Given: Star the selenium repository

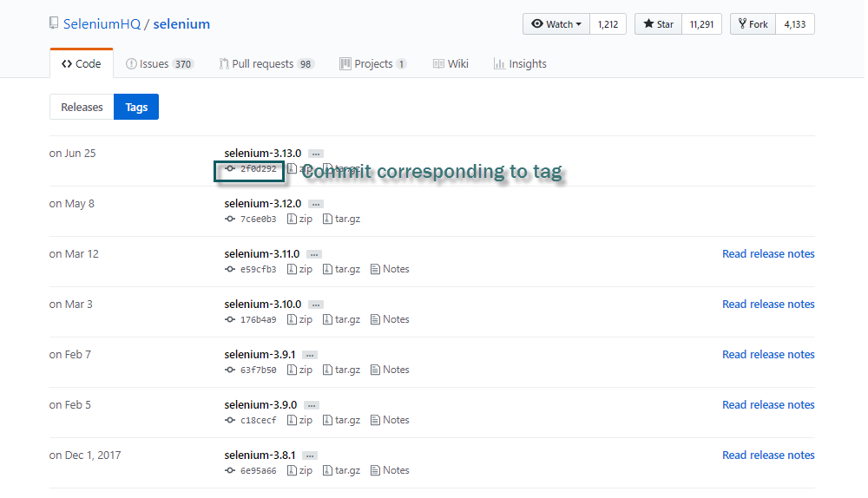Looking at the screenshot, I should click(x=658, y=24).
